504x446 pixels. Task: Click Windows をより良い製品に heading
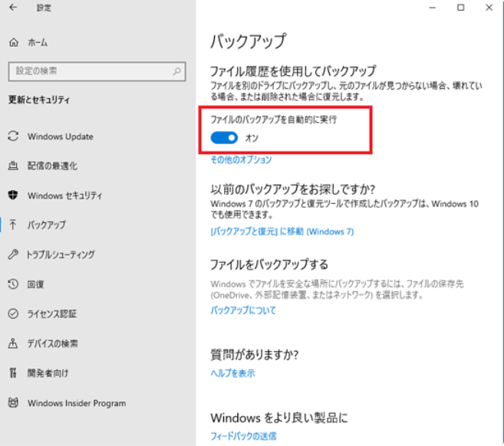point(279,418)
